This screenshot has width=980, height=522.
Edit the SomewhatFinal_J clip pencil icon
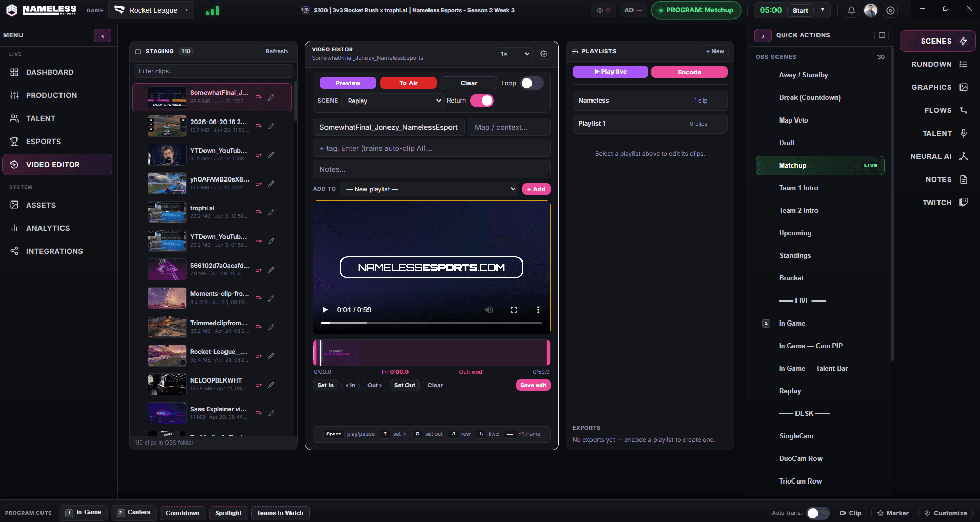click(271, 97)
